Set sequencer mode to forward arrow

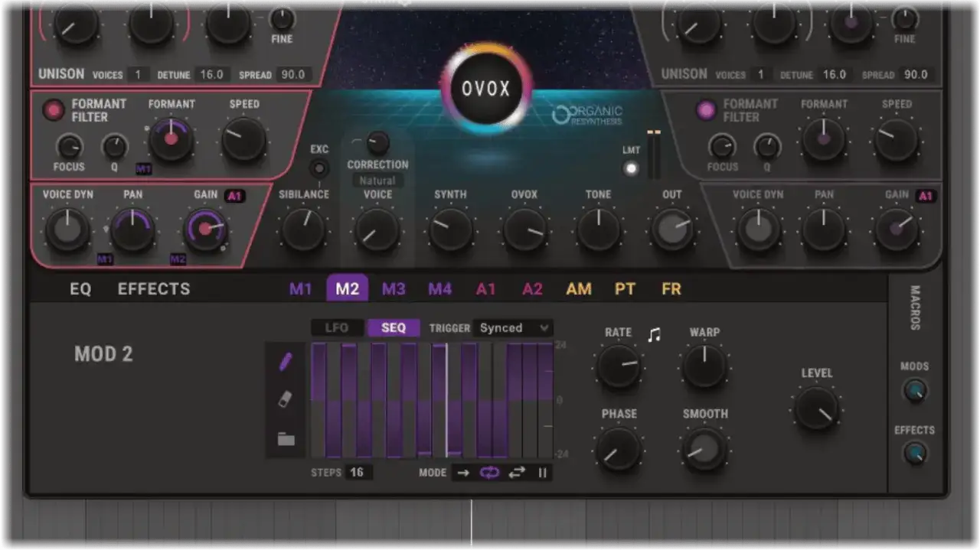(463, 473)
